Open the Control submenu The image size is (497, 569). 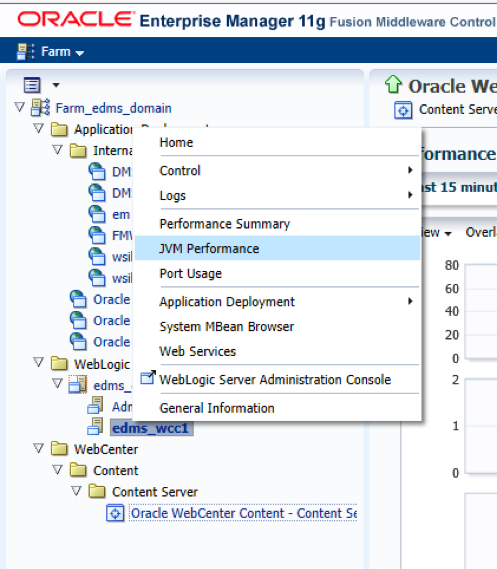click(x=278, y=170)
